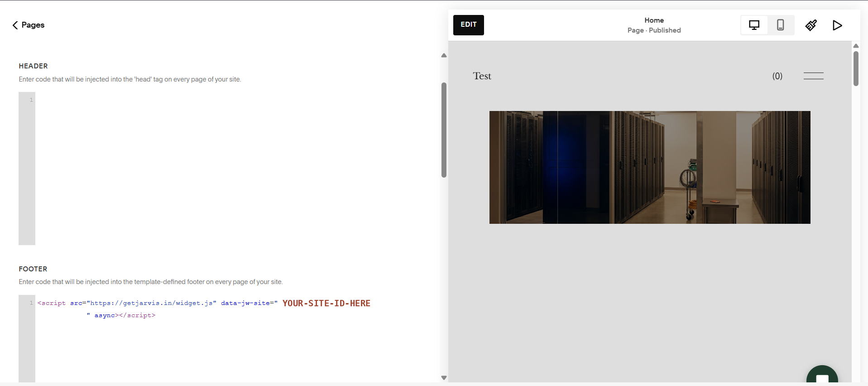The width and height of the screenshot is (868, 386).
Task: Click line number 1 in Header editor gutter
Action: pyautogui.click(x=31, y=100)
